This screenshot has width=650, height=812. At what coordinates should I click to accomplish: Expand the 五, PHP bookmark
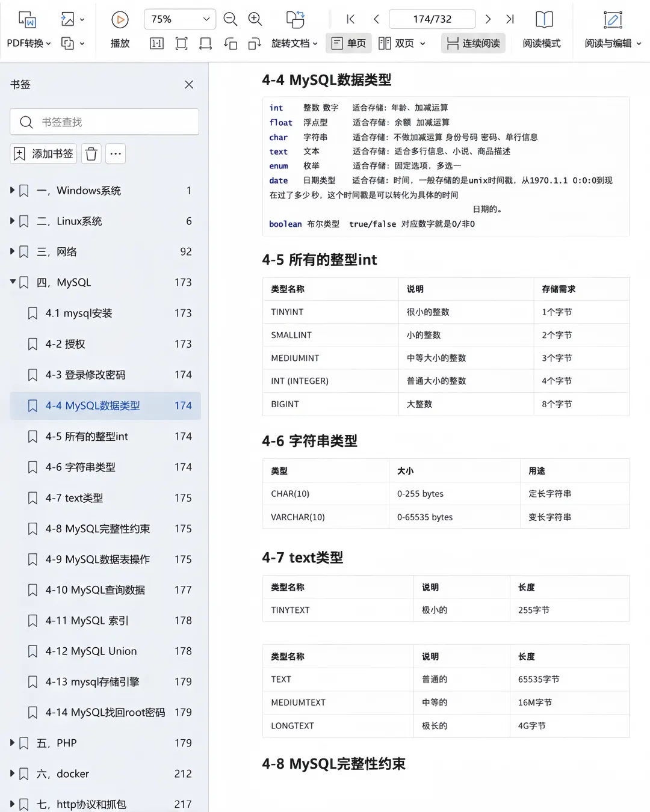pos(12,743)
